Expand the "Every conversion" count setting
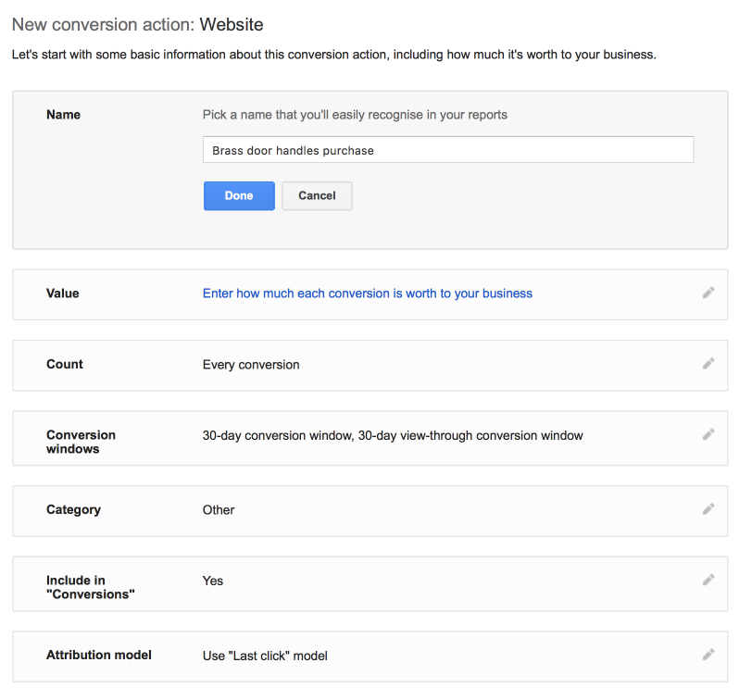The image size is (752, 700). [x=251, y=365]
